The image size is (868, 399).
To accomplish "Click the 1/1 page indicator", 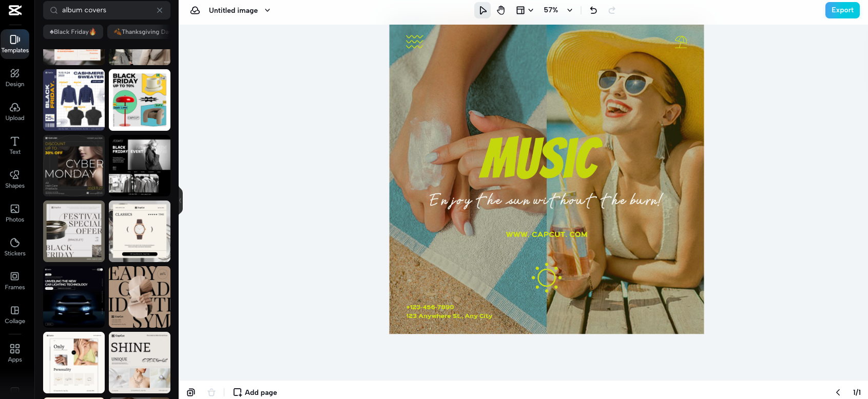I will [857, 392].
